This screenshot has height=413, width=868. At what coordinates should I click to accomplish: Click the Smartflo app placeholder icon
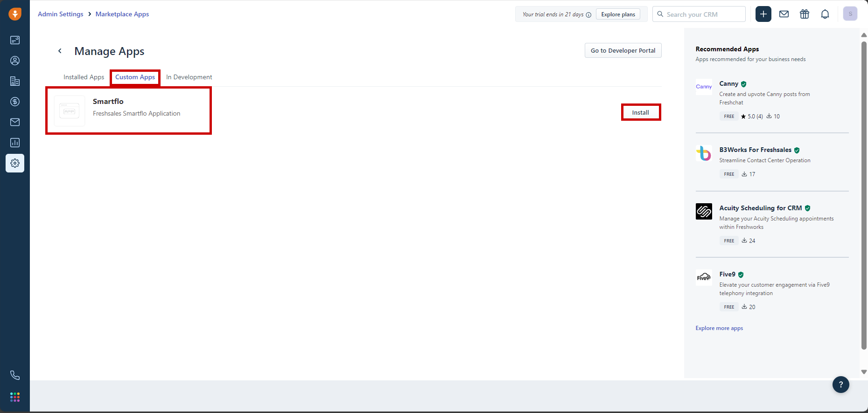(x=70, y=111)
